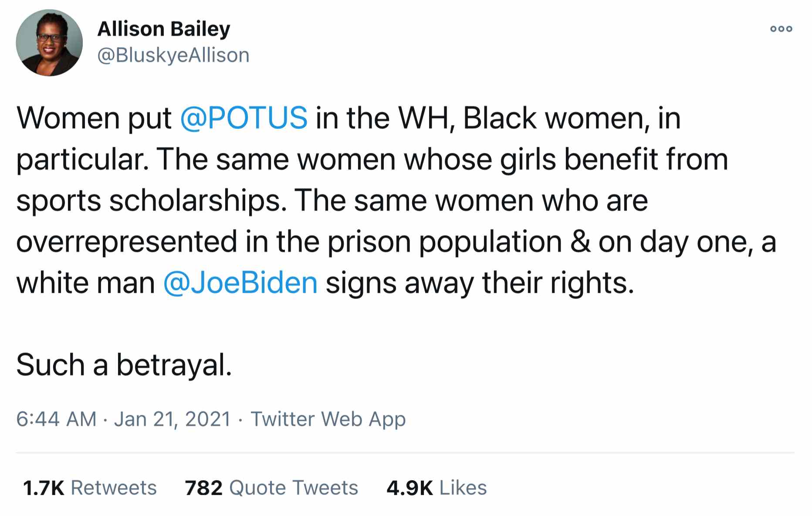812x516 pixels.
Task: Select the display name Allison Bailey
Action: tap(164, 29)
